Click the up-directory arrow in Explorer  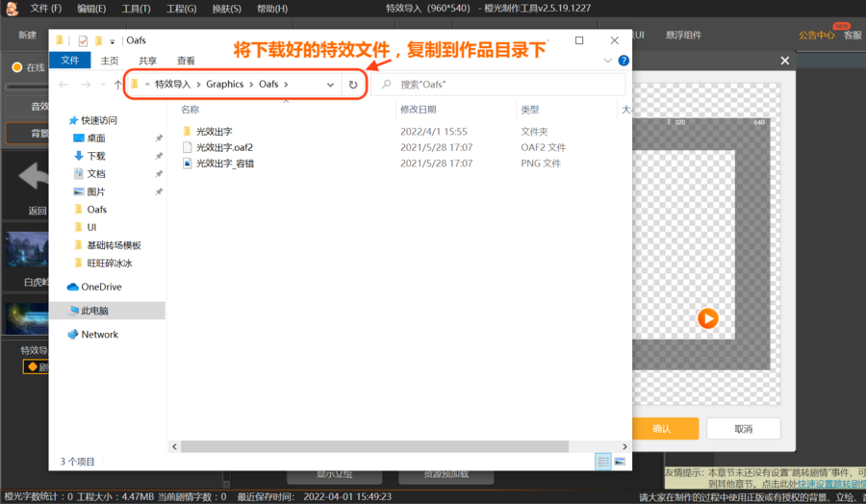[x=118, y=85]
